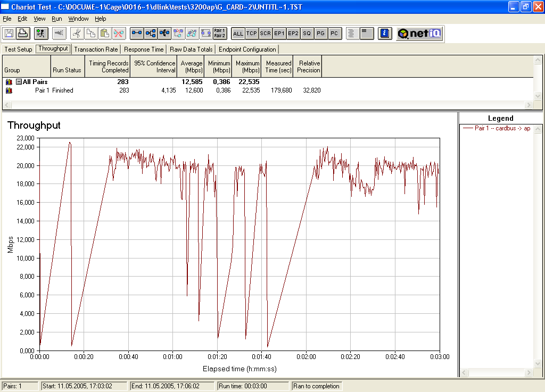
Task: Select the EP2 grouping toolbar button
Action: pyautogui.click(x=293, y=34)
